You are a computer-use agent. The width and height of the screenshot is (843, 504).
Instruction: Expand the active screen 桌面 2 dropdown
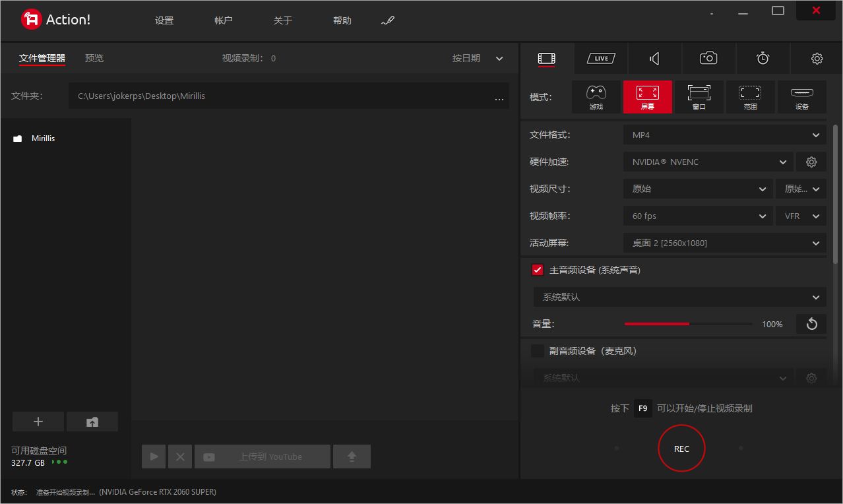coord(724,243)
